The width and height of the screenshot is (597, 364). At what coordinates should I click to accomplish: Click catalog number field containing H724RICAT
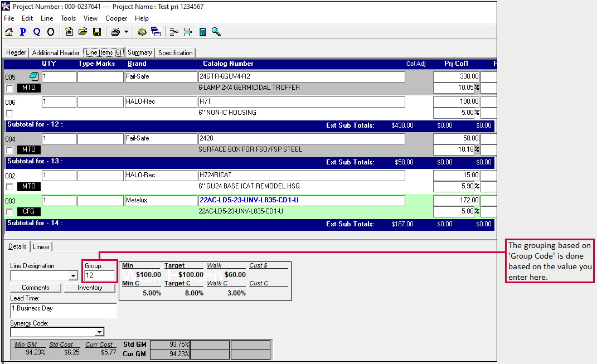[x=302, y=175]
